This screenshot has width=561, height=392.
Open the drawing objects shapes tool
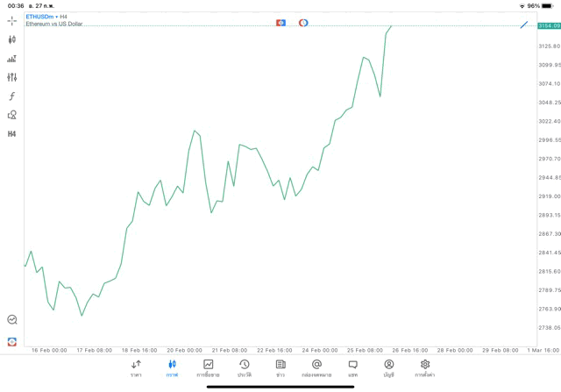point(12,115)
